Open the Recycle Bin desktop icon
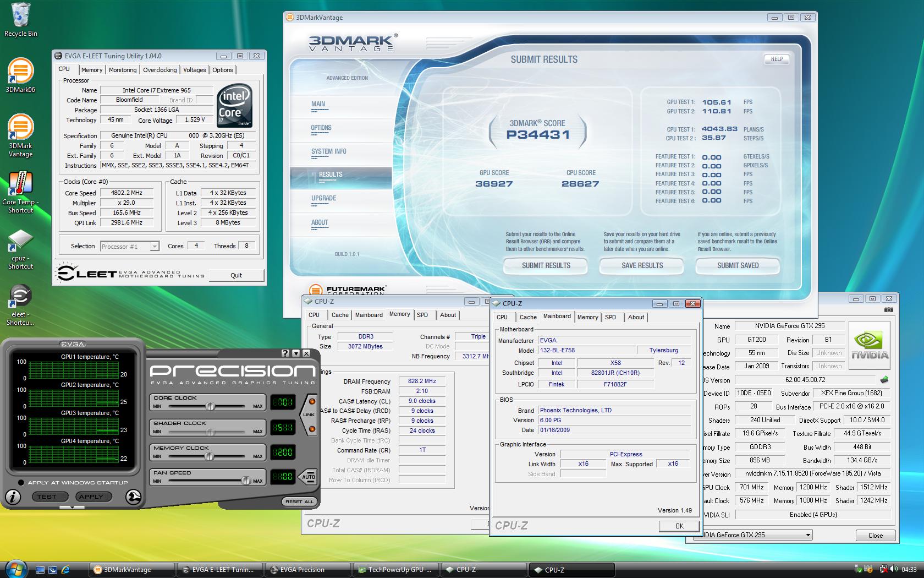The width and height of the screenshot is (924, 578). 21,20
